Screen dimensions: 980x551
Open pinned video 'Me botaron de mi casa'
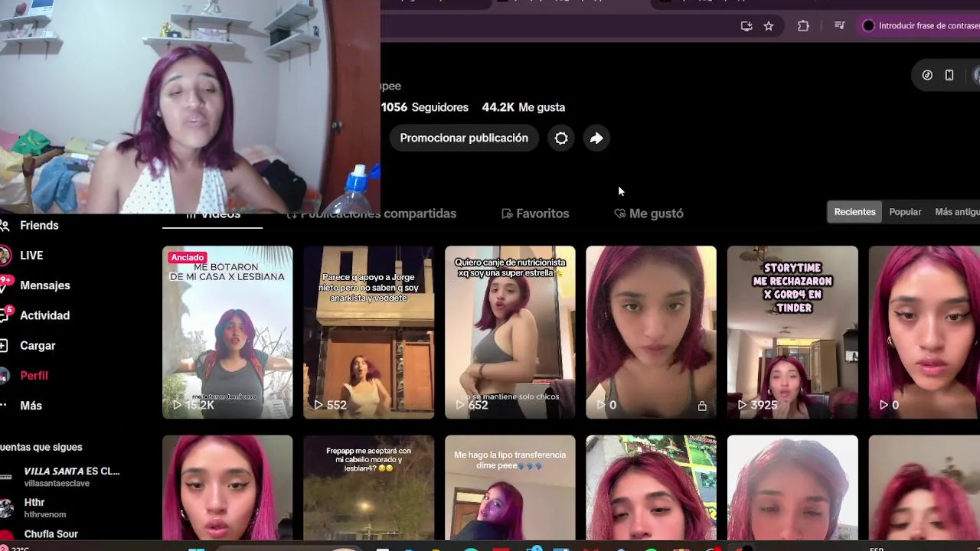pos(227,332)
